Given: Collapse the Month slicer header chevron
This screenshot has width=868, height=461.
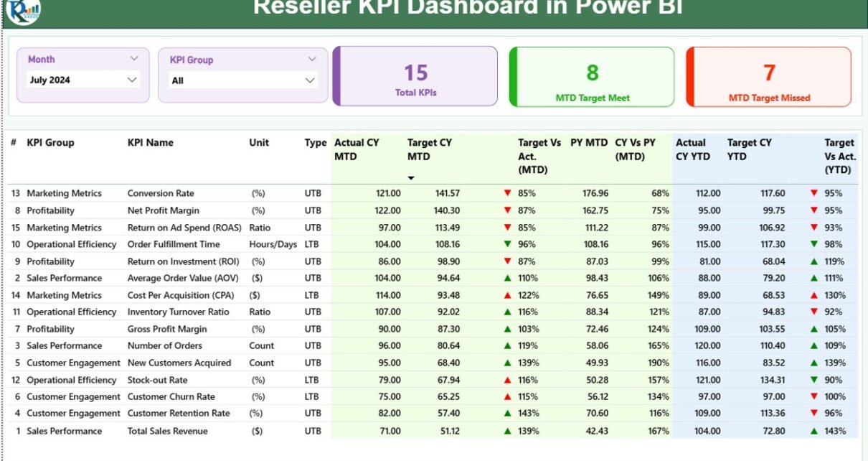Looking at the screenshot, I should (x=134, y=59).
